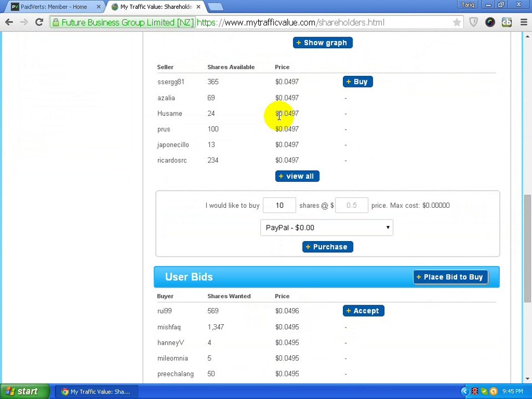
Task: Open the PayPal payment method dropdown
Action: 327,228
